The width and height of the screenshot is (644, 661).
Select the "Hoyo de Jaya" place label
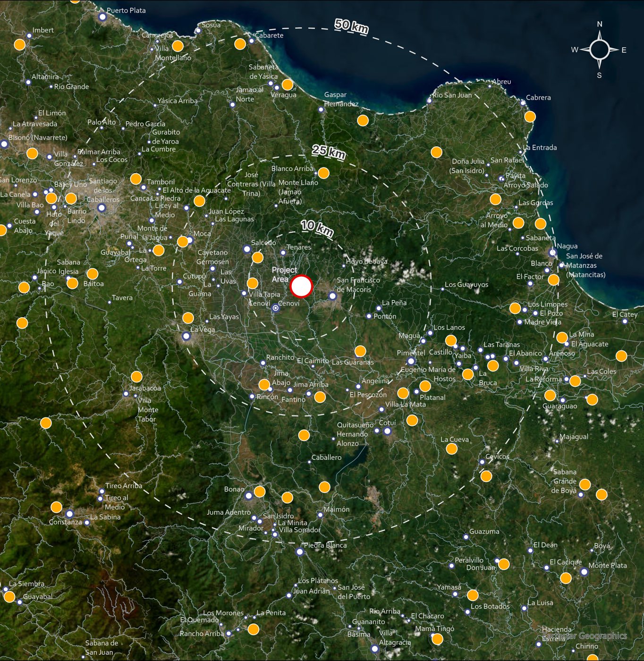pyautogui.click(x=366, y=261)
